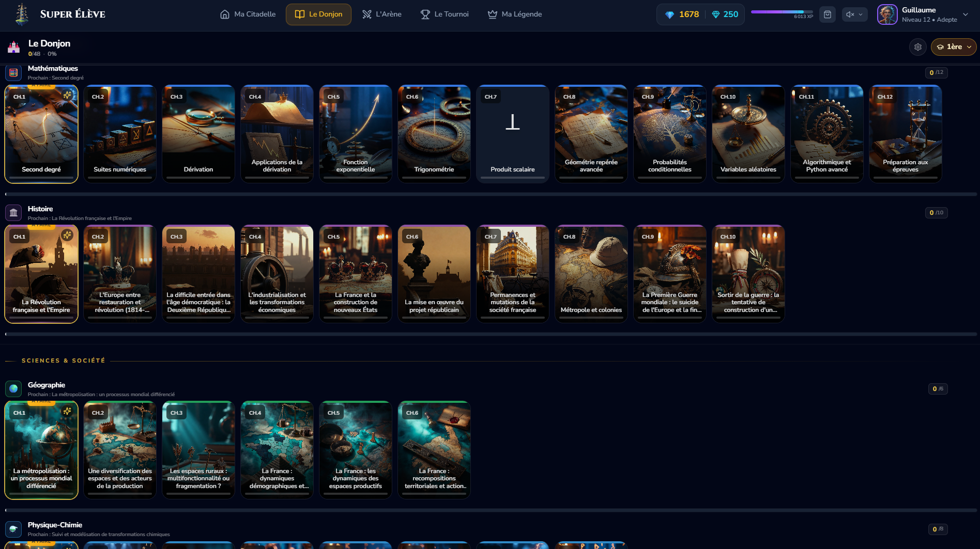980x549 pixels.
Task: Open the Deuxième République history chapter
Action: point(198,274)
